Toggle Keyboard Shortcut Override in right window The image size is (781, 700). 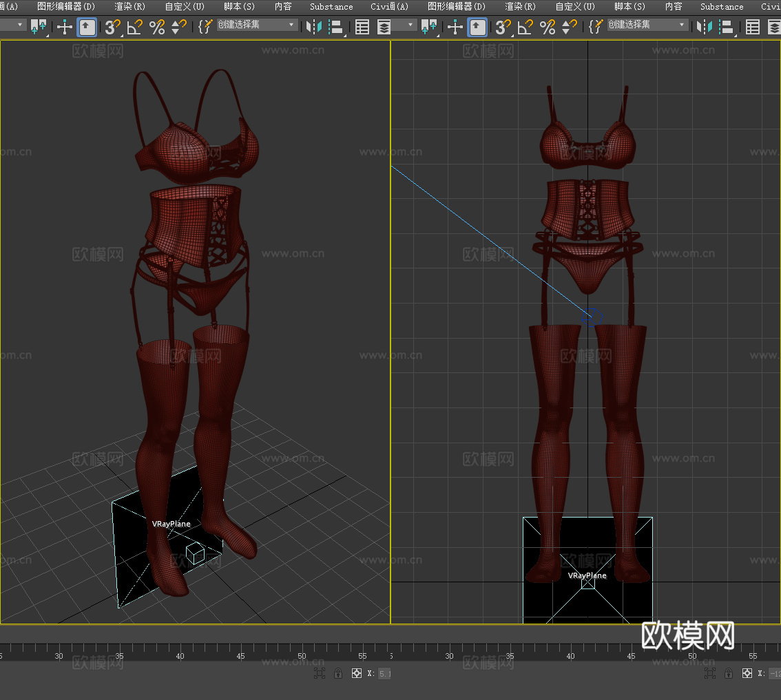pos(478,27)
